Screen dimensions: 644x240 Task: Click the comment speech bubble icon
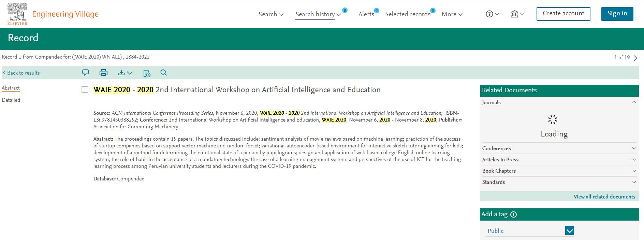86,73
